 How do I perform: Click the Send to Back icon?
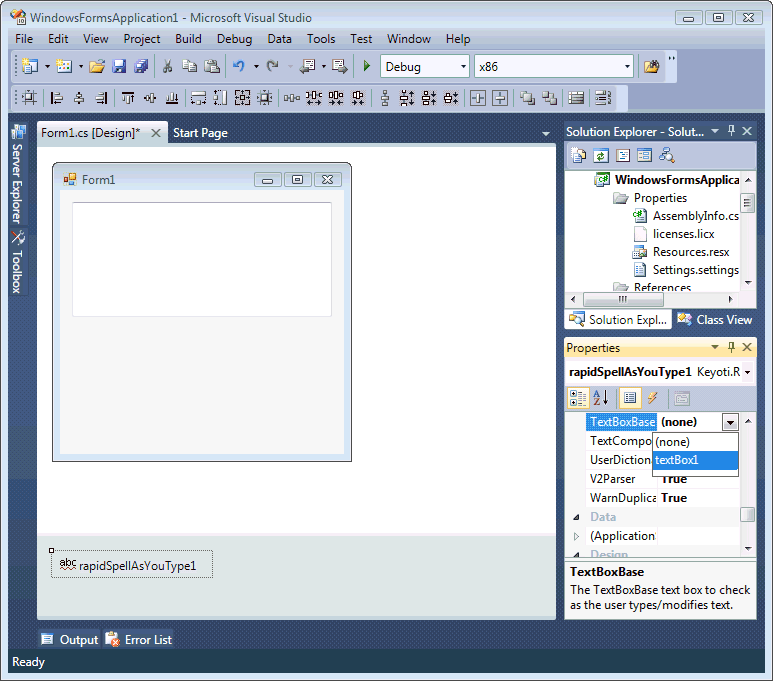[549, 98]
